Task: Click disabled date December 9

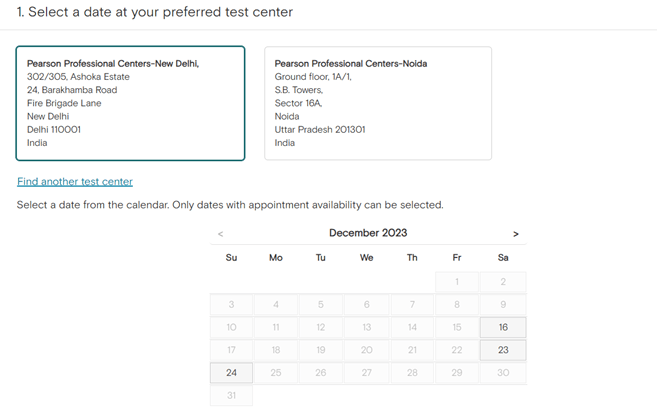Action: pos(503,305)
